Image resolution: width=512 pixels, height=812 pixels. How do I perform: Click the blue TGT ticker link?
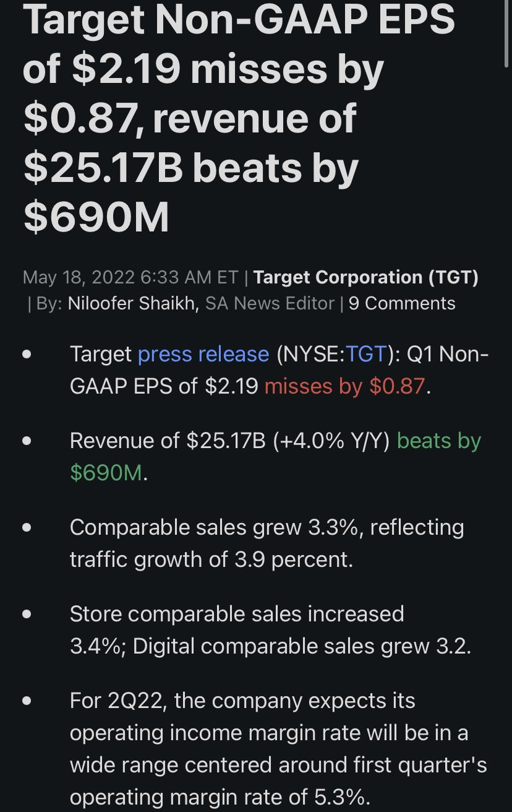point(365,354)
